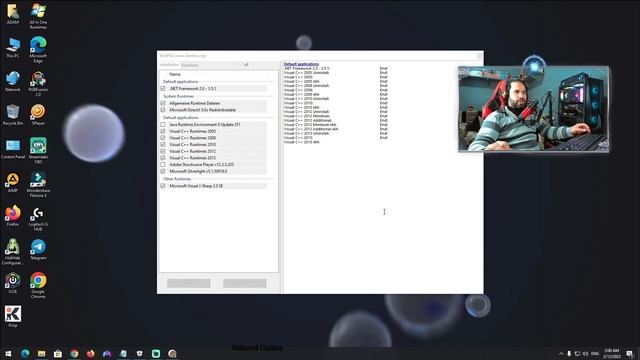Toggle the .NET Framework 2.0 - 3.5.1 checkbox
Image resolution: width=640 pixels, height=360 pixels.
(x=163, y=89)
